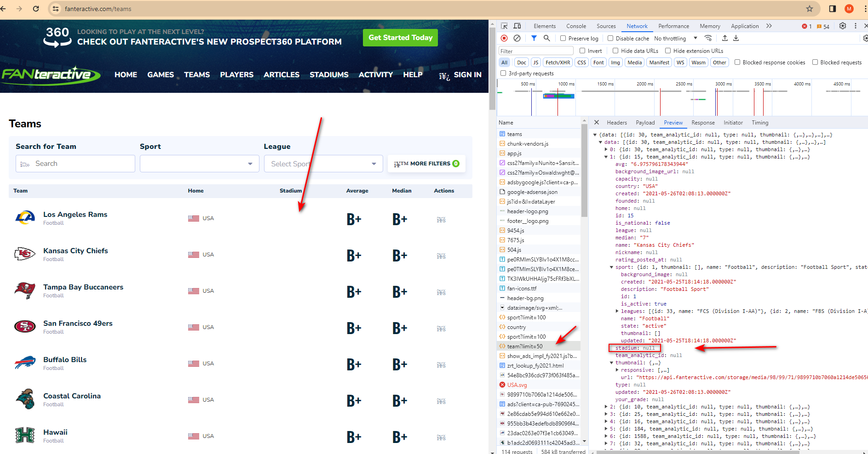
Task: Open the League Select Sport dropdown
Action: 323,164
